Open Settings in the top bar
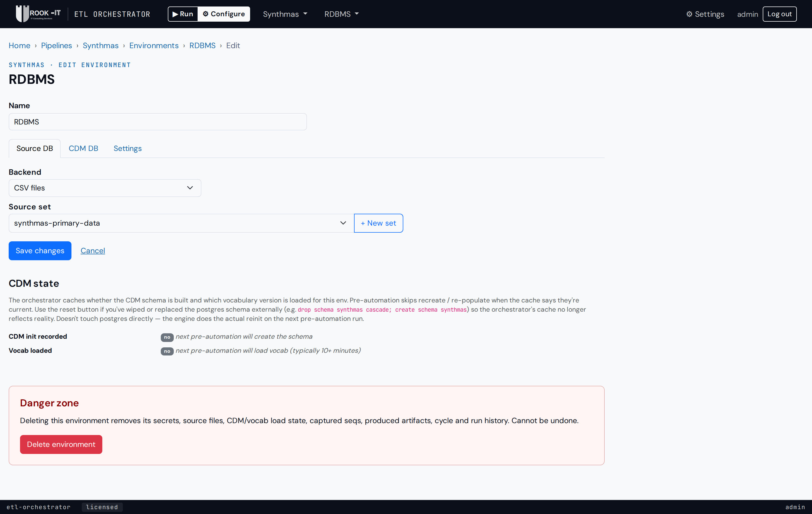Screen dimensions: 812x514 click(705, 14)
